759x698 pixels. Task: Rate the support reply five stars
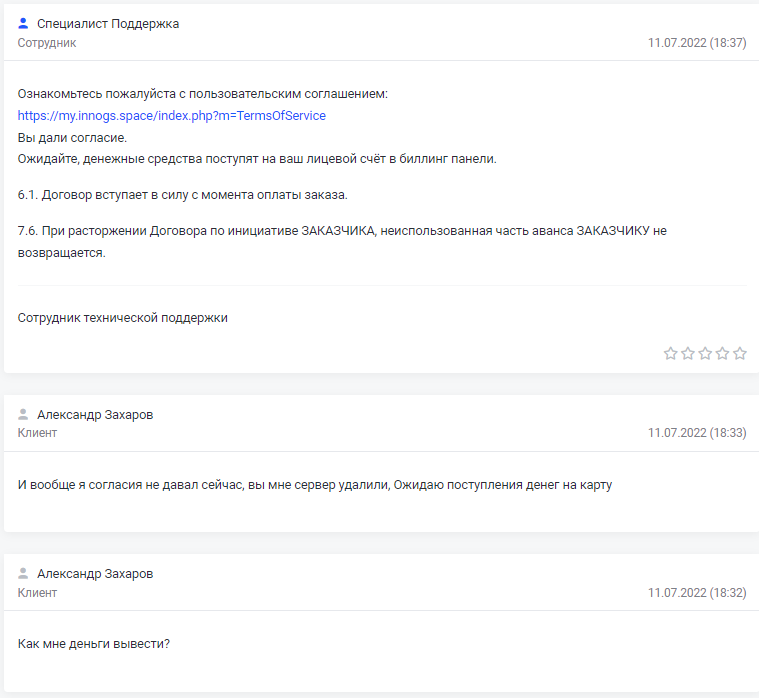tap(740, 353)
